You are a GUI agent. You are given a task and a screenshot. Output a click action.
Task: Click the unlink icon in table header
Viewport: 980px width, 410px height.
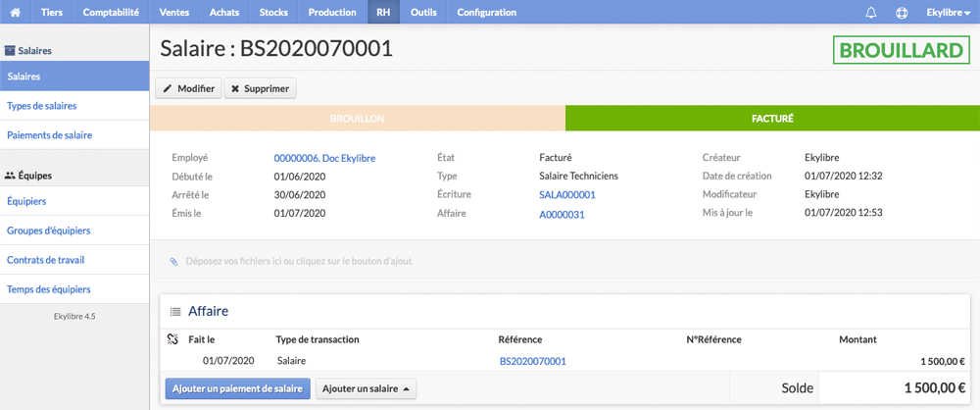(173, 339)
